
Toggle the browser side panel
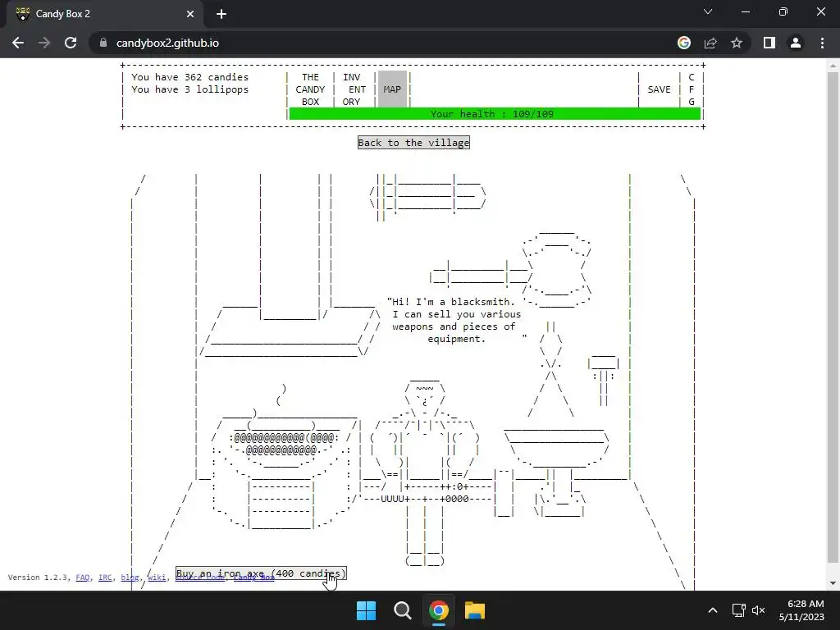769,43
